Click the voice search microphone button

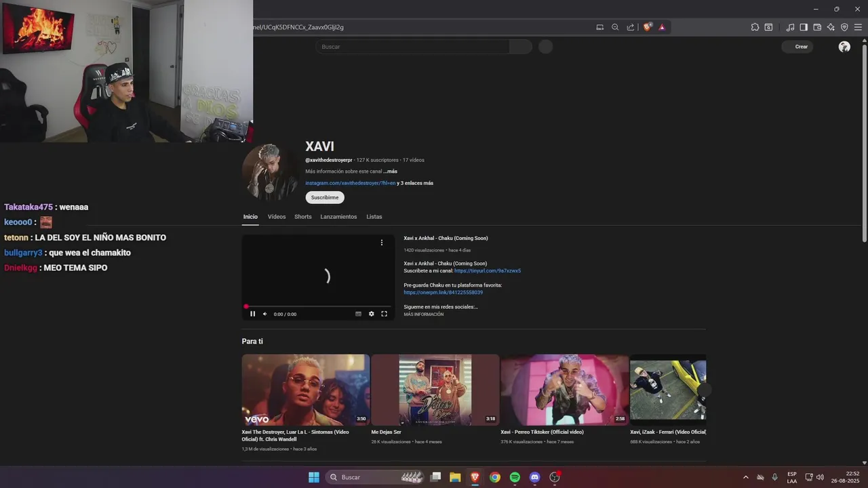pyautogui.click(x=545, y=47)
